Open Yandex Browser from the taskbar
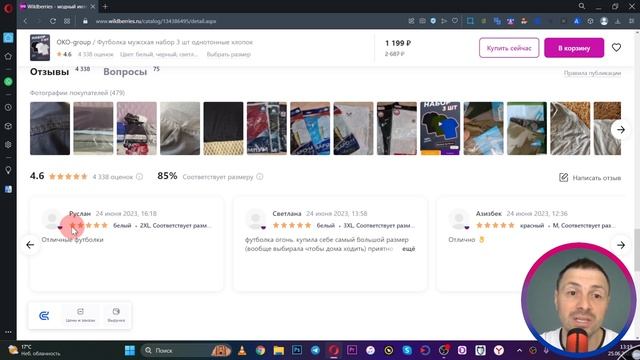Image resolution: width=640 pixels, height=360 pixels. 499,350
